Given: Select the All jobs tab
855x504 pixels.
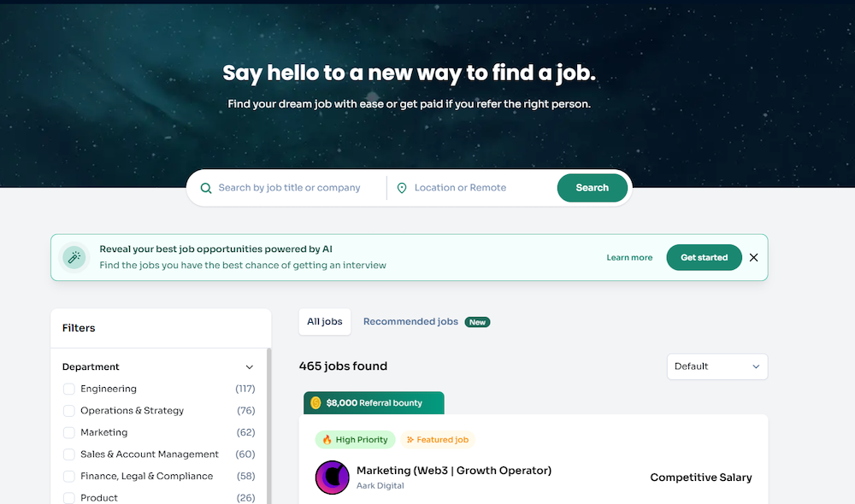Looking at the screenshot, I should click(324, 321).
